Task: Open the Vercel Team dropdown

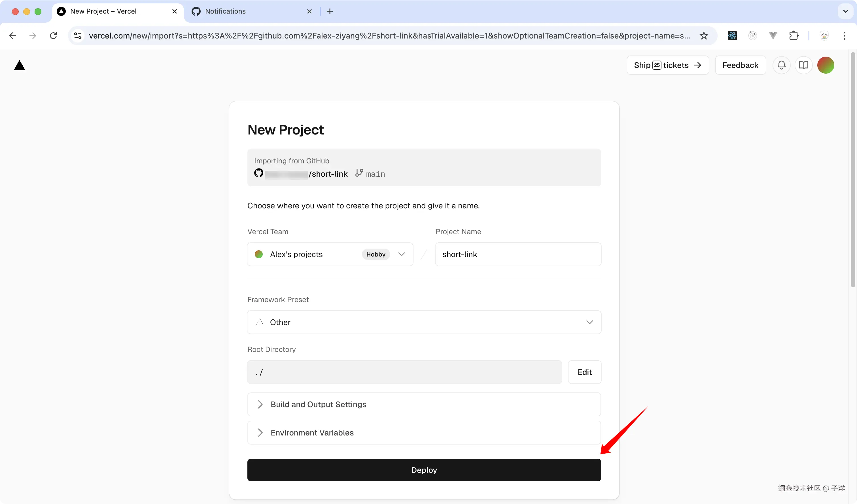Action: [330, 254]
